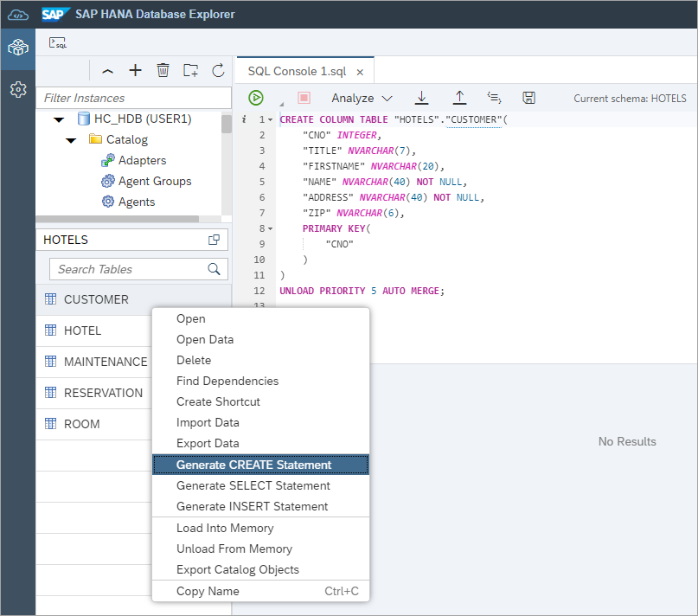Click the info marker beside line 1

pyautogui.click(x=244, y=119)
